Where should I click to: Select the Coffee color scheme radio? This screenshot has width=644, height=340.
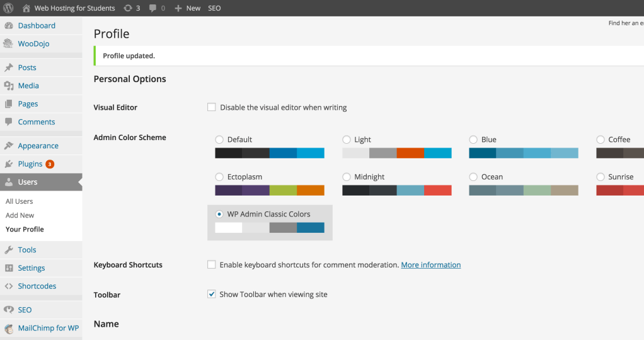point(601,139)
